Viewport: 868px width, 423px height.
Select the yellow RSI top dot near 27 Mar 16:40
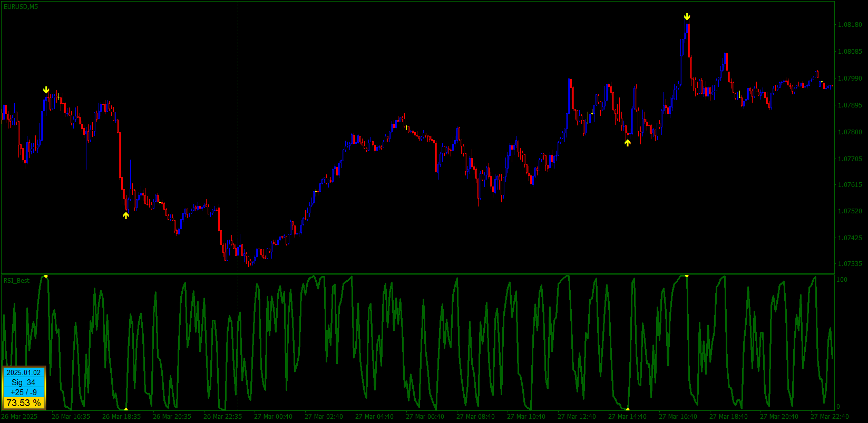(686, 276)
